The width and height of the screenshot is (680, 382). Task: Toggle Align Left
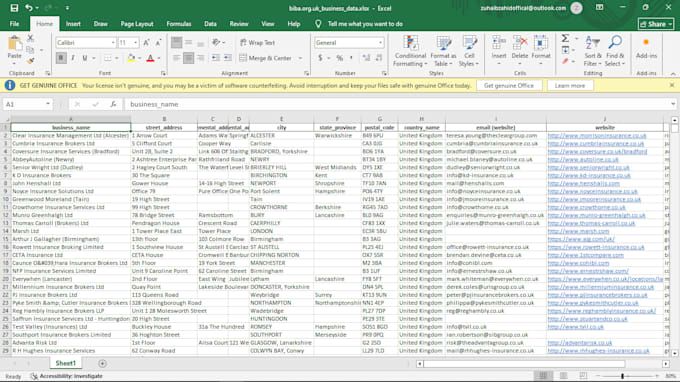click(x=177, y=58)
